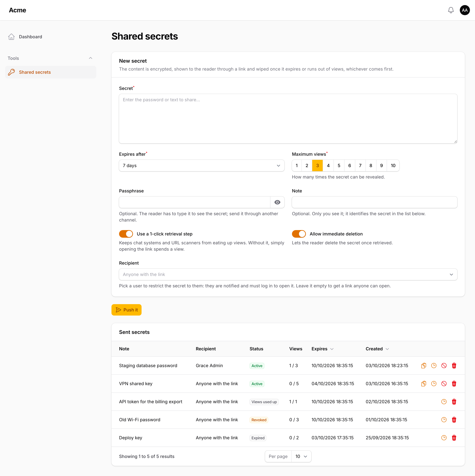This screenshot has height=476, width=475.
Task: Focus the Secret text area
Action: click(x=288, y=119)
